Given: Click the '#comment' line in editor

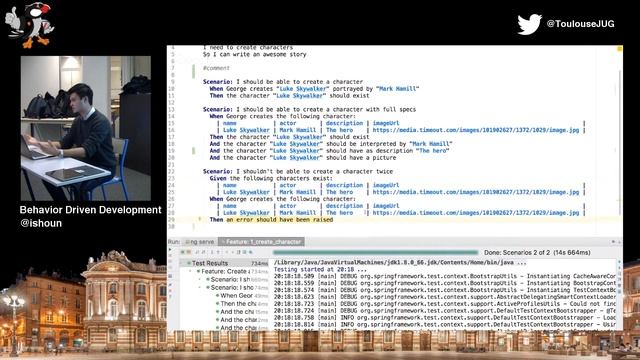Looking at the screenshot, I should (216, 68).
